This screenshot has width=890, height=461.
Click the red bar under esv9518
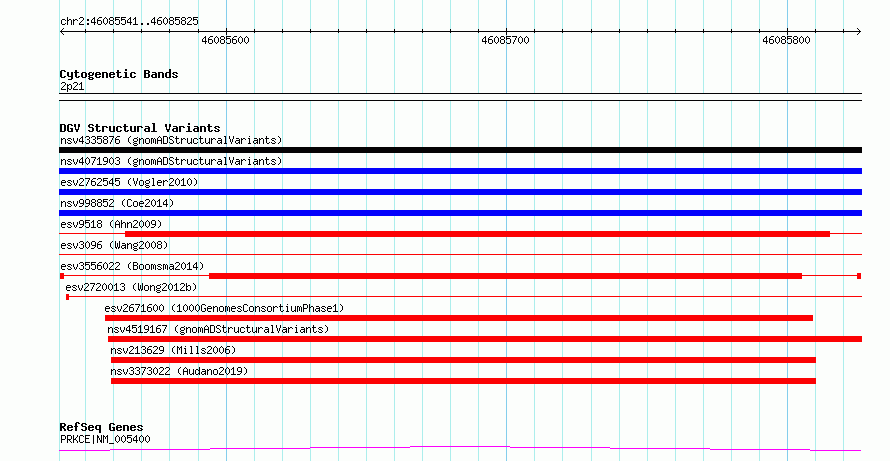(477, 234)
